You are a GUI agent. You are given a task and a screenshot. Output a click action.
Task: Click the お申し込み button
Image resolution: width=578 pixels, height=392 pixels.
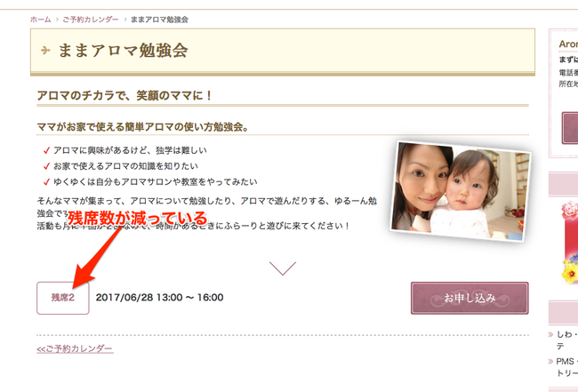470,298
